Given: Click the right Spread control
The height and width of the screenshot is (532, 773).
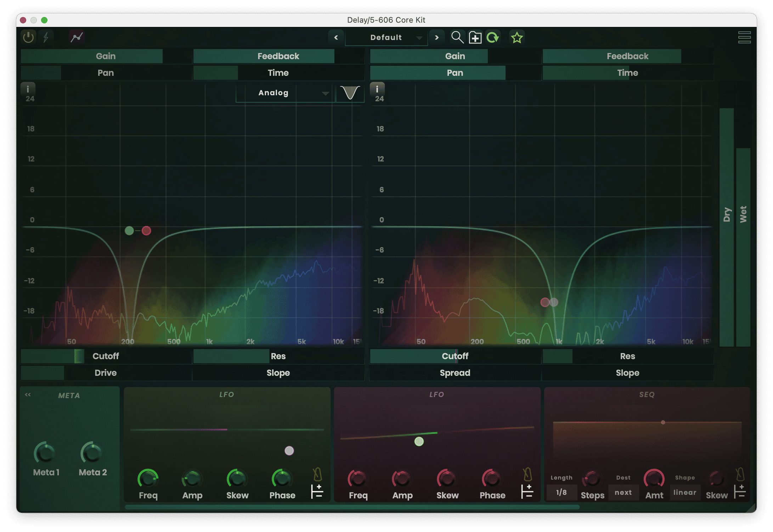Looking at the screenshot, I should 455,373.
